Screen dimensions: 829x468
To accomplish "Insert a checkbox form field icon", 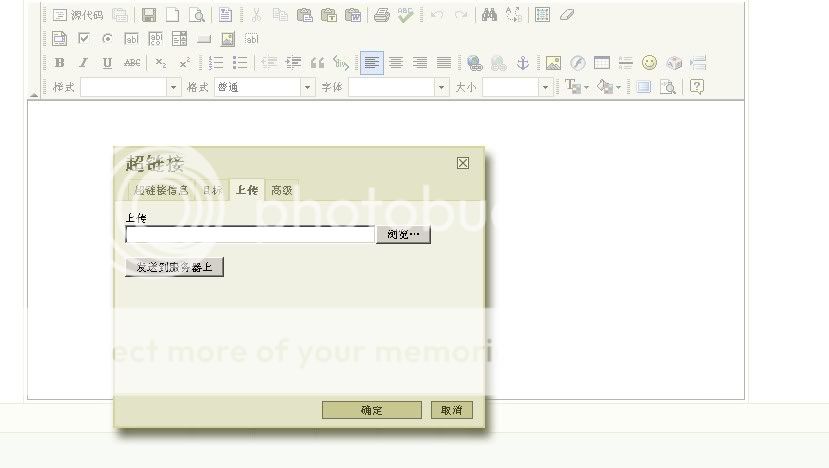I will (84, 39).
